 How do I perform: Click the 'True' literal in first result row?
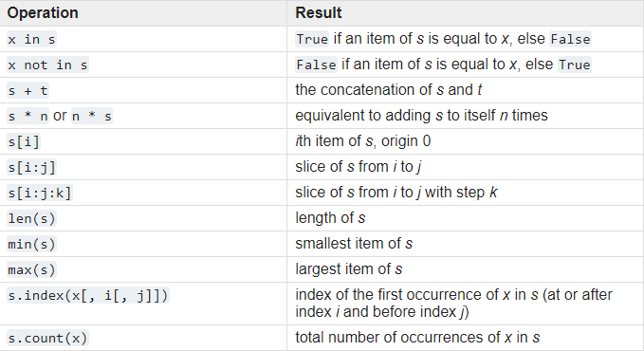coord(312,39)
